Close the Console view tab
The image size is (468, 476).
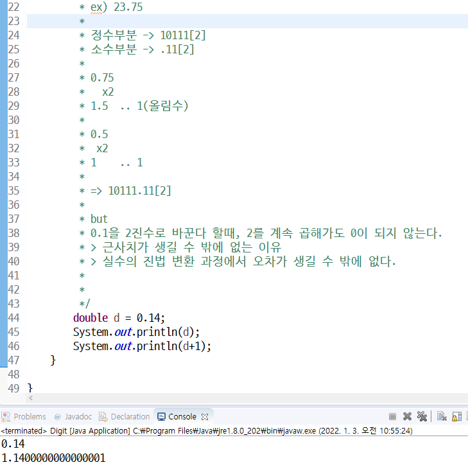point(205,417)
